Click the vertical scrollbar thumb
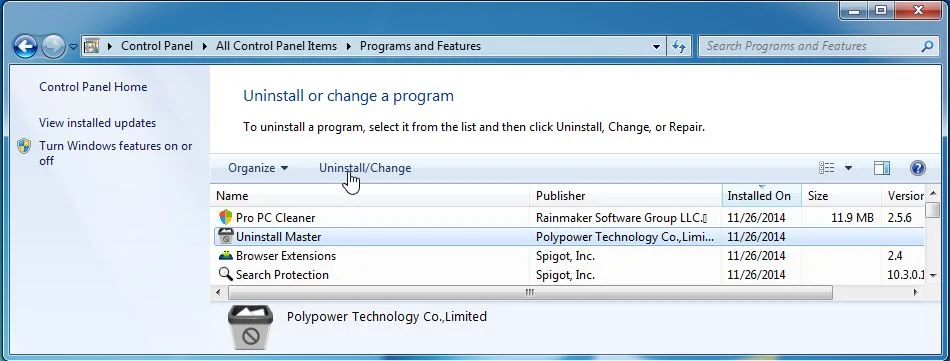The height and width of the screenshot is (361, 950). tap(932, 210)
